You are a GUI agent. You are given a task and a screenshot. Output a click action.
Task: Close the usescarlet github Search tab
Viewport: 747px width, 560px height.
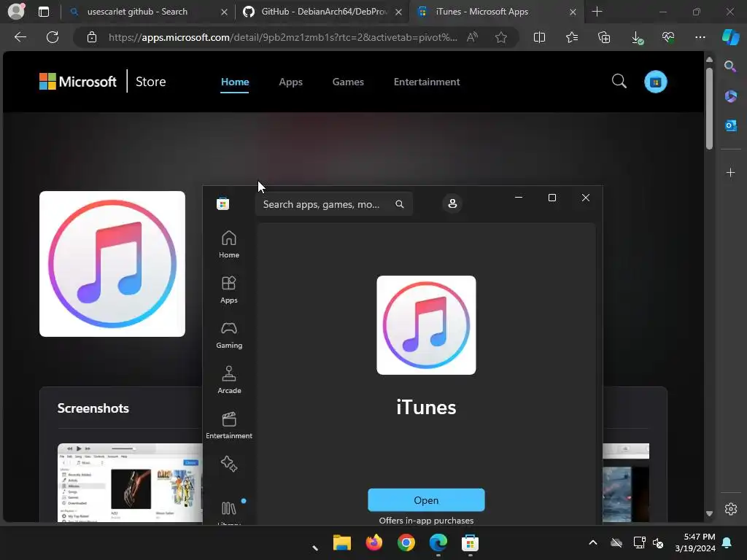click(x=224, y=12)
